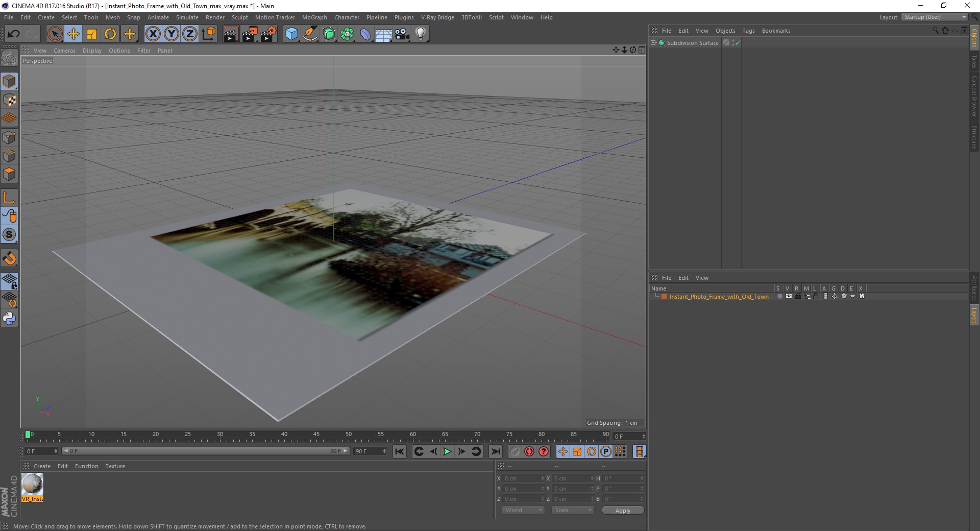Select the VR_Insta material thumbnail

coord(32,487)
